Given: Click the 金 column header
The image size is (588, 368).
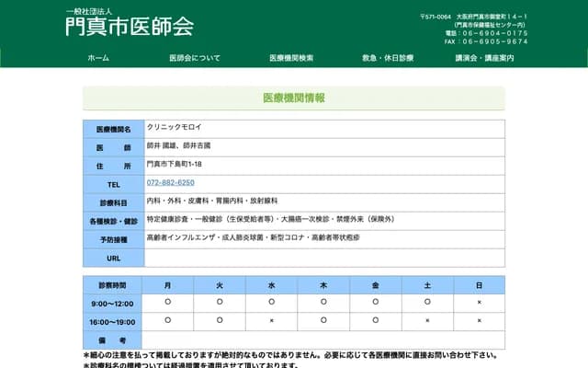Looking at the screenshot, I should point(376,285).
